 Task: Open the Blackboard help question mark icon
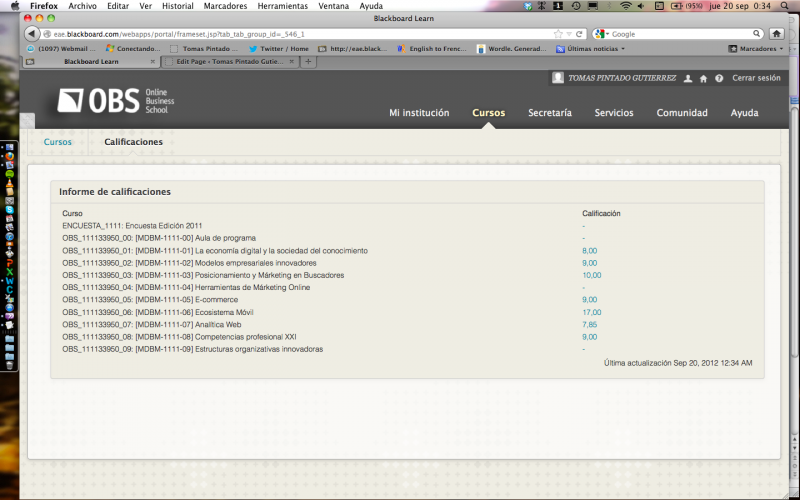click(x=719, y=78)
